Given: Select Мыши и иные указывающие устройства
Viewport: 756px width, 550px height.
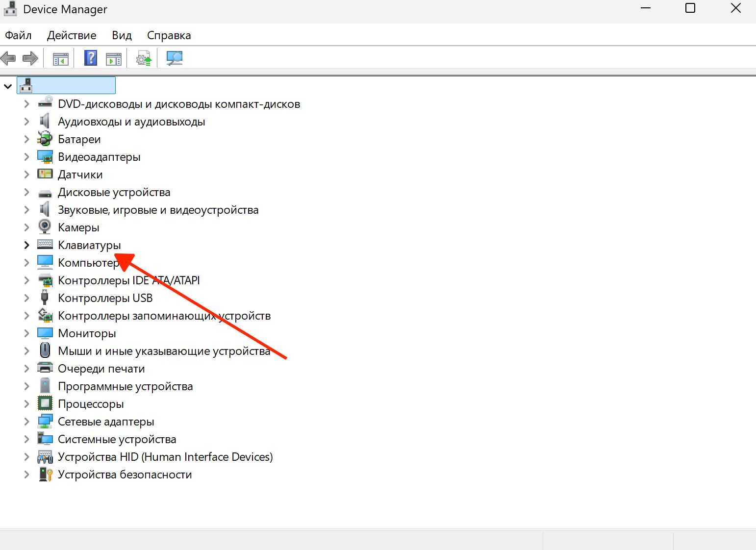Looking at the screenshot, I should tap(164, 351).
